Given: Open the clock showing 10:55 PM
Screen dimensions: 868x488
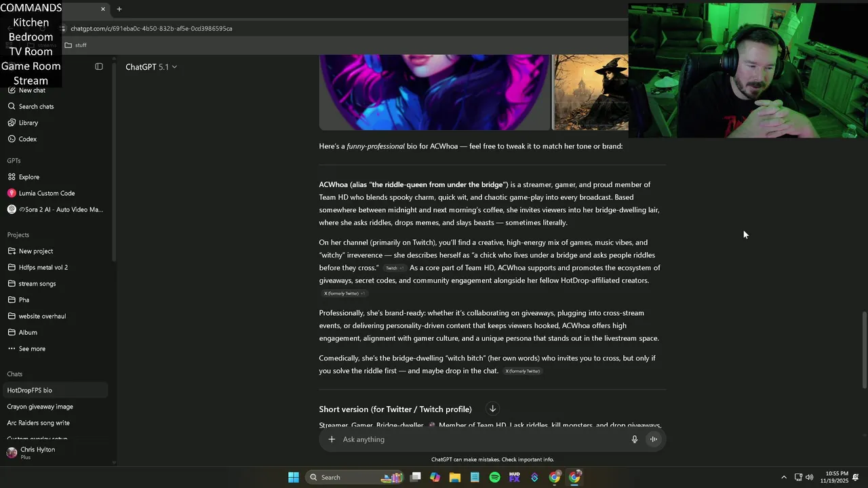Looking at the screenshot, I should 834,477.
